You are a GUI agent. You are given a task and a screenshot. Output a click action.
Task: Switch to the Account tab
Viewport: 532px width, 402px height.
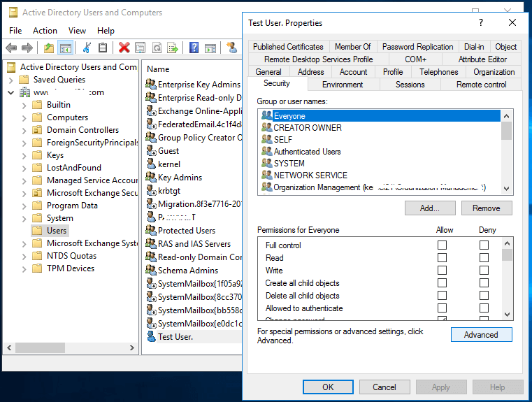tap(353, 72)
